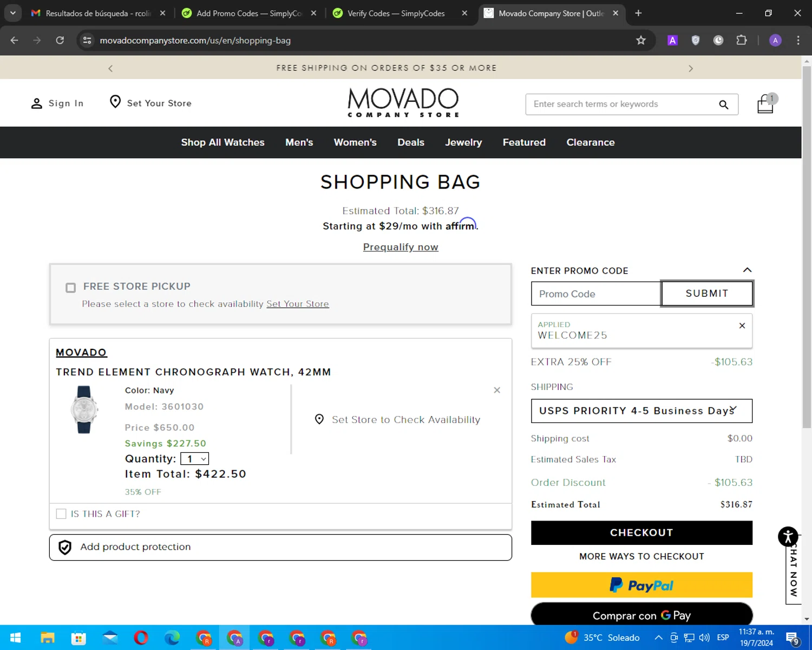Switch to Verify Codes SimplyCodes tab

pos(400,13)
